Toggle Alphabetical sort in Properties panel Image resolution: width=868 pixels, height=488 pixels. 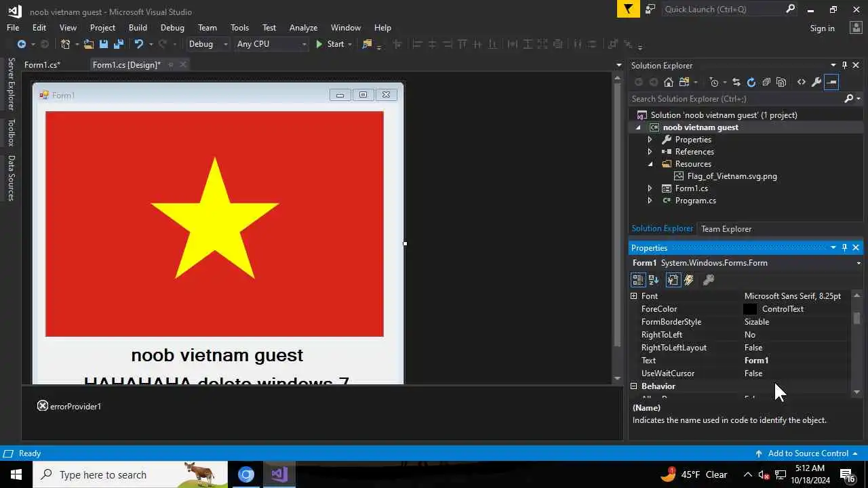pos(654,280)
